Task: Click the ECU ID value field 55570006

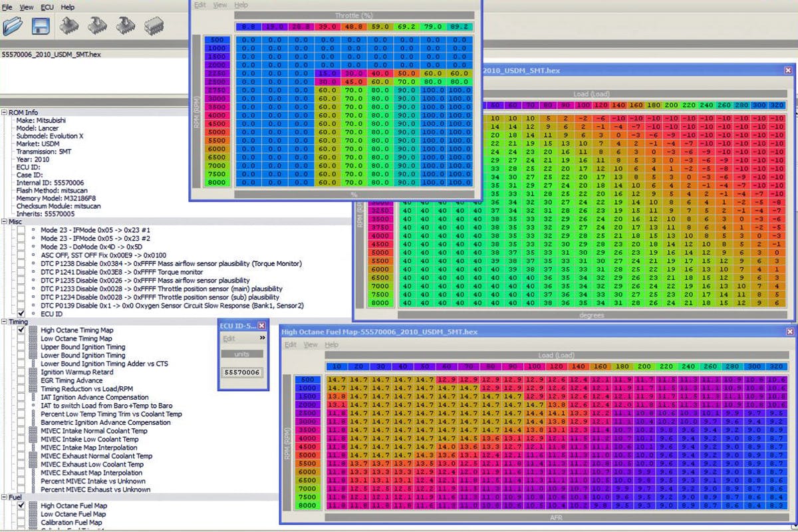Action: [242, 372]
